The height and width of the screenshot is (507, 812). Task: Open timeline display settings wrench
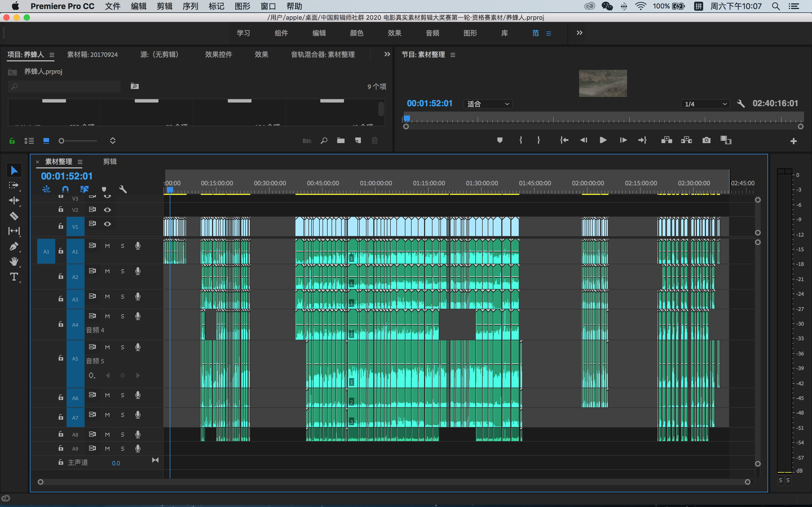pyautogui.click(x=123, y=190)
